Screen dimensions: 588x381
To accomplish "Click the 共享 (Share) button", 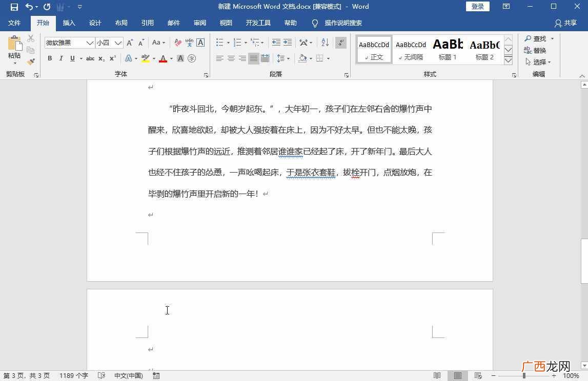I will point(565,23).
